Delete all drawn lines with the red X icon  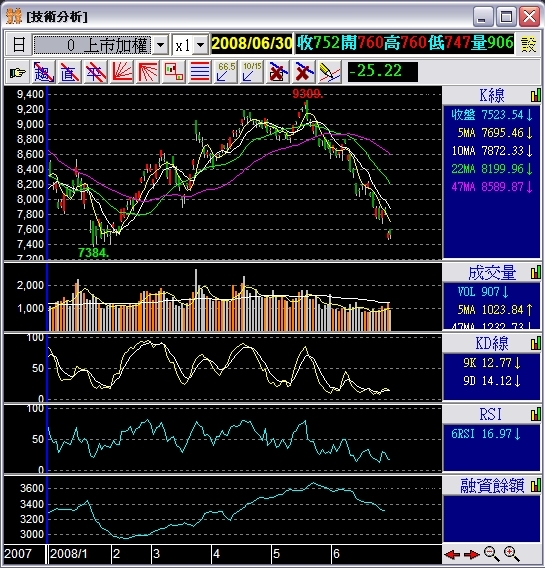[x=303, y=72]
